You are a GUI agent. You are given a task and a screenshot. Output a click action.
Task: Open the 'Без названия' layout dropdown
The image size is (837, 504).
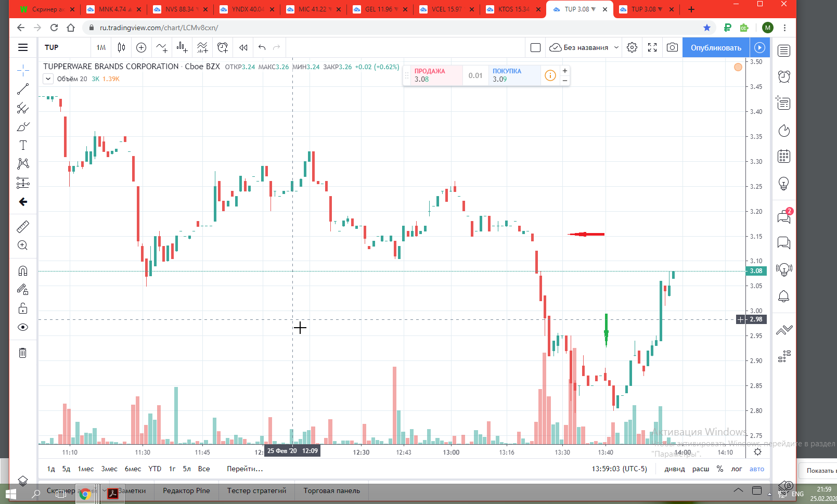pyautogui.click(x=585, y=47)
